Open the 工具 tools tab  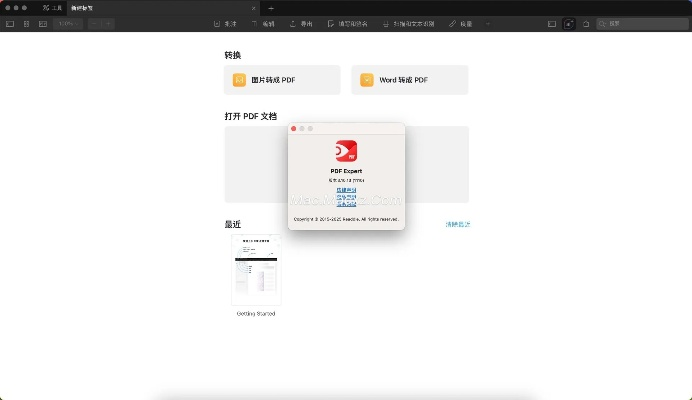(52, 7)
